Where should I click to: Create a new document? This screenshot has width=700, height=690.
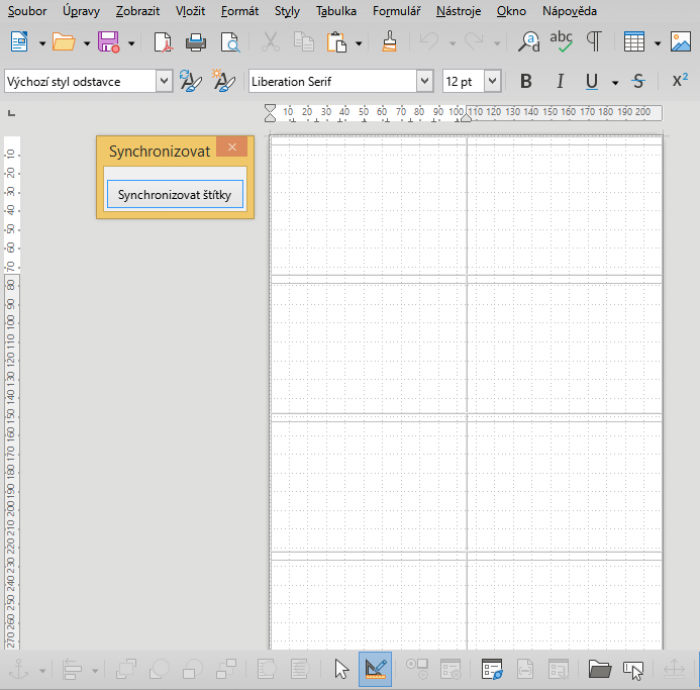pos(19,42)
